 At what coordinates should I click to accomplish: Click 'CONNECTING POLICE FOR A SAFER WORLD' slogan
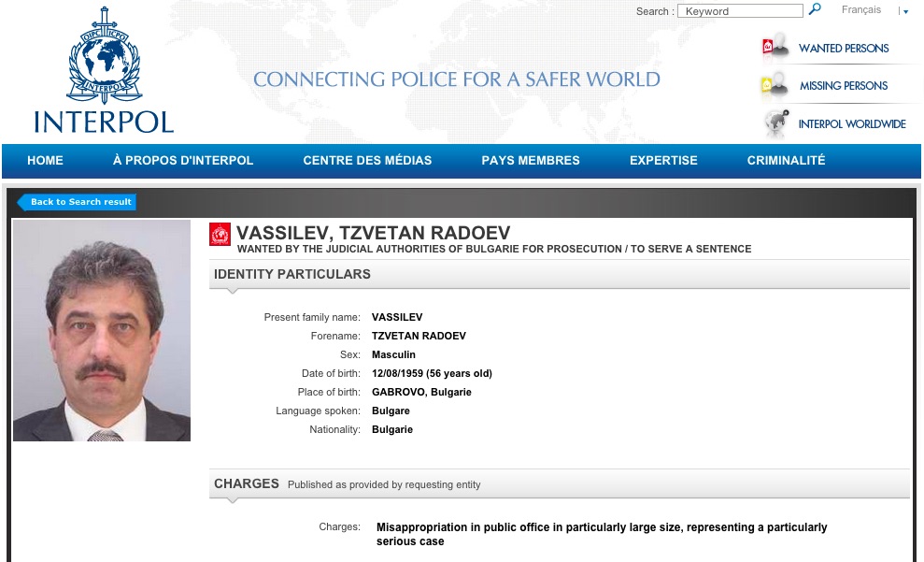point(457,79)
